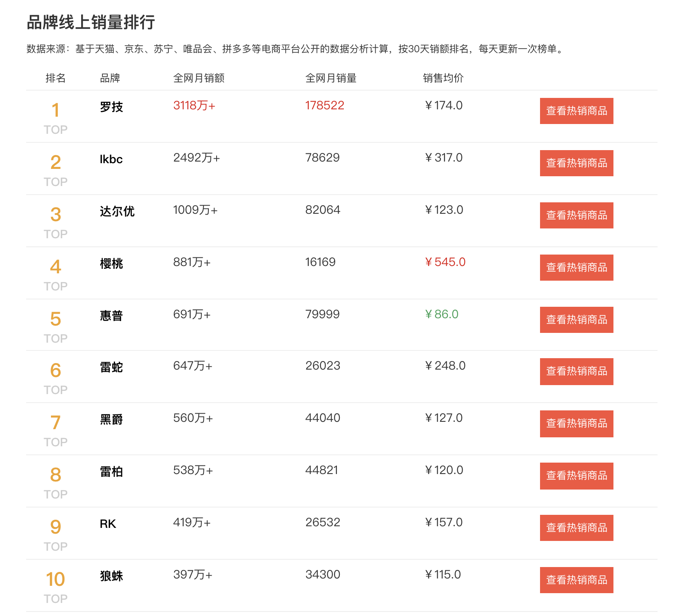The image size is (673, 616).
Task: Click 查看热销商品 button for 罗技
Action: click(576, 111)
